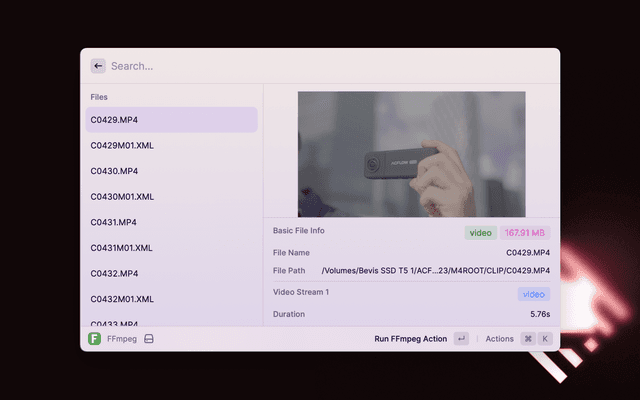This screenshot has width=640, height=400.
Task: Click the blue Video Stream 1 tag
Action: pyautogui.click(x=533, y=294)
